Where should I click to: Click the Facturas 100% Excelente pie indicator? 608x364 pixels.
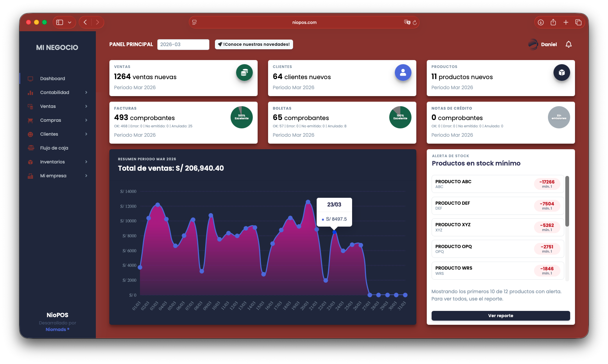[x=242, y=117]
